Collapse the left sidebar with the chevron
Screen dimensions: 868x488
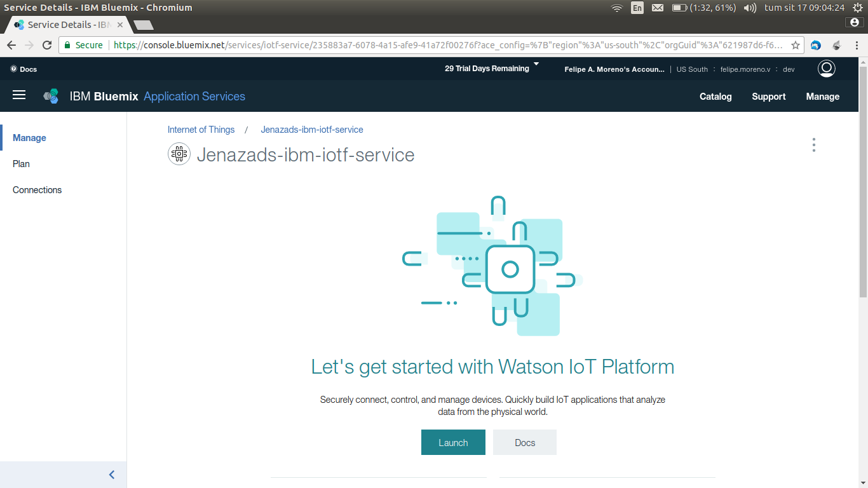point(112,475)
